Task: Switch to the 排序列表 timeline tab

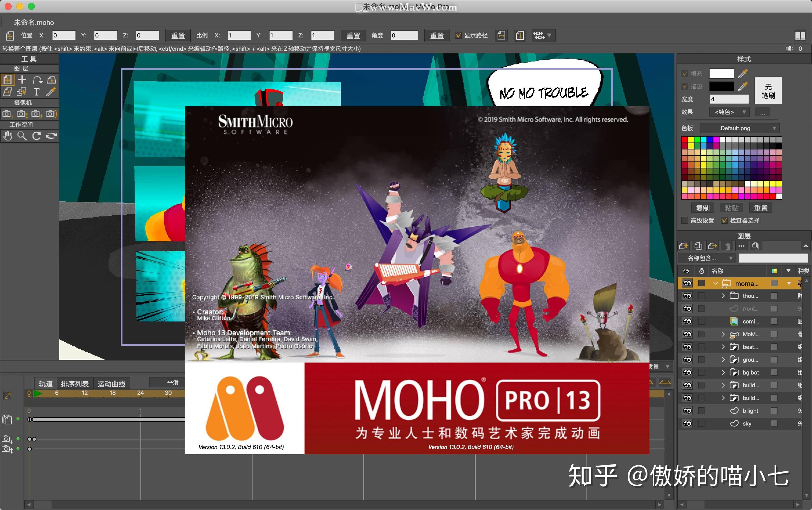Action: click(75, 384)
